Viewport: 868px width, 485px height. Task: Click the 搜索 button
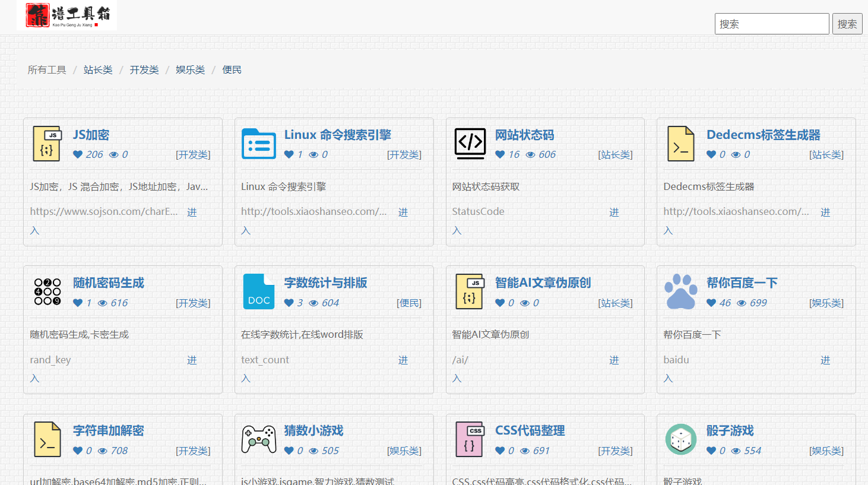coord(847,24)
